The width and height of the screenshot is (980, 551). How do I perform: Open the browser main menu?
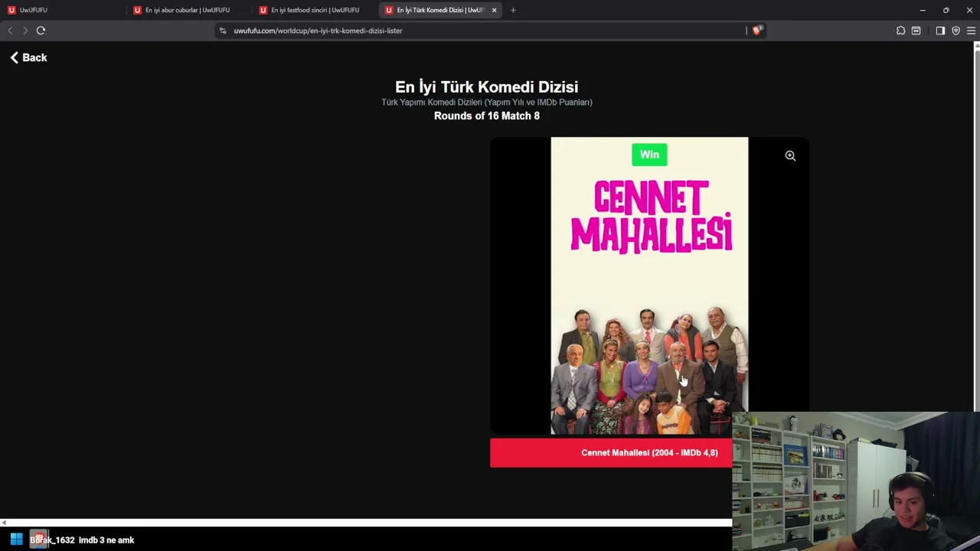(x=971, y=31)
